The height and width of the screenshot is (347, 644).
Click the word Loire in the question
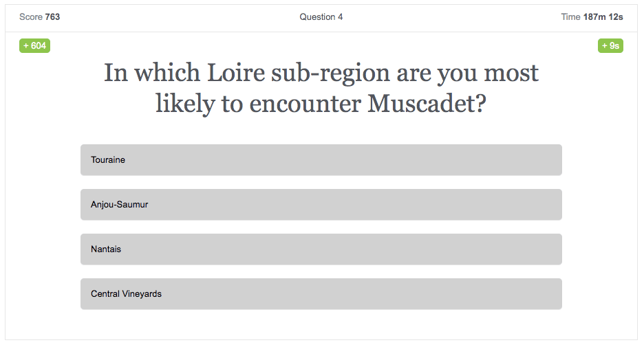236,73
